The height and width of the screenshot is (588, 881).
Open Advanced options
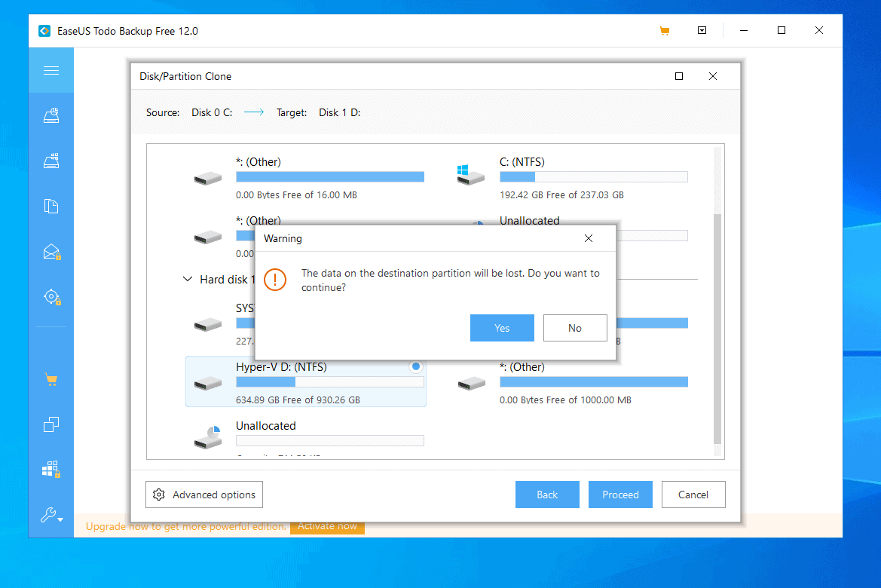pos(204,495)
